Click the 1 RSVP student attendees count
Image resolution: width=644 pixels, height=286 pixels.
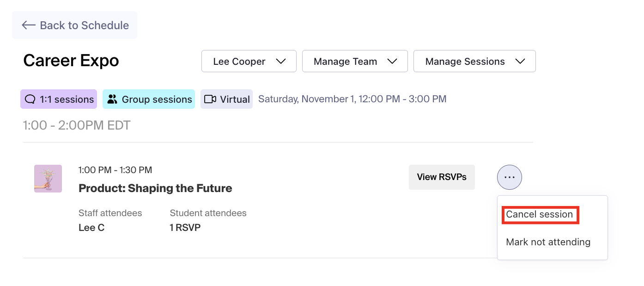(x=185, y=228)
